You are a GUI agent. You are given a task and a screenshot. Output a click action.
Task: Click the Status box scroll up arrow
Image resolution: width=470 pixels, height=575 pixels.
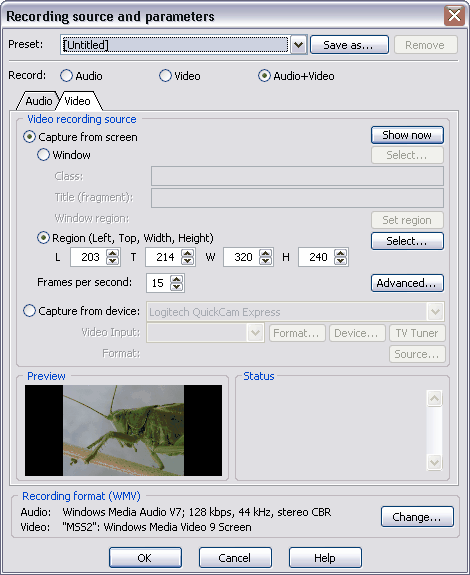[x=434, y=398]
